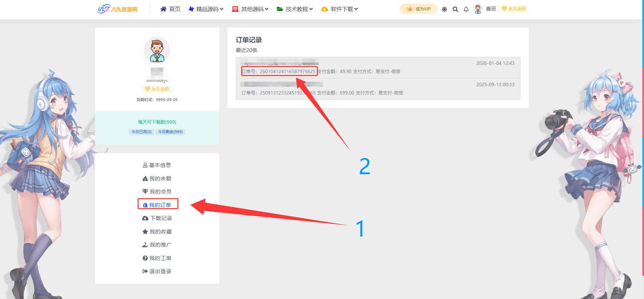Screen dimensions: 644x299
Task: Expand the 软件下载 dropdown menu
Action: coord(340,9)
